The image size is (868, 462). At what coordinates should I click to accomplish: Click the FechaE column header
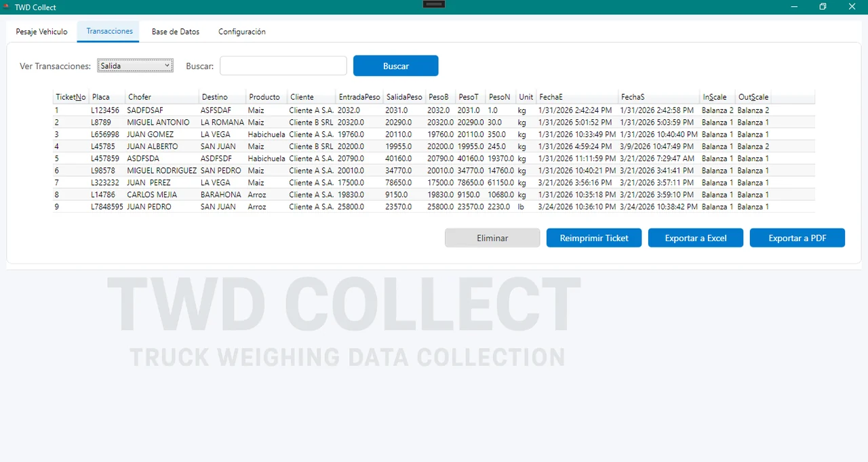pos(578,97)
